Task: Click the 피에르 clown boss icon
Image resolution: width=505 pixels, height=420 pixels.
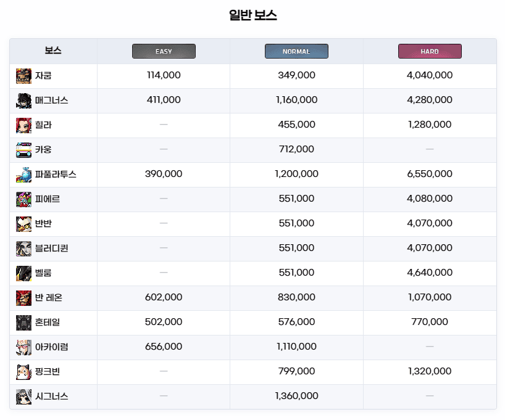Action: tap(24, 199)
